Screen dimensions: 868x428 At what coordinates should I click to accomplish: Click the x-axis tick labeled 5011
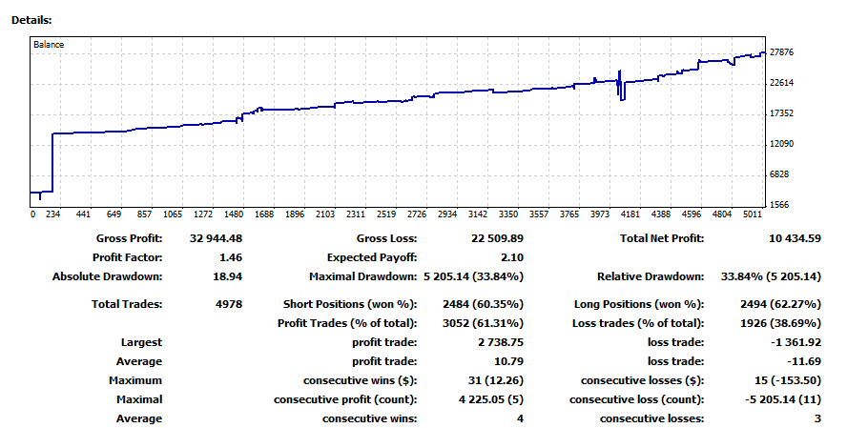pyautogui.click(x=753, y=214)
